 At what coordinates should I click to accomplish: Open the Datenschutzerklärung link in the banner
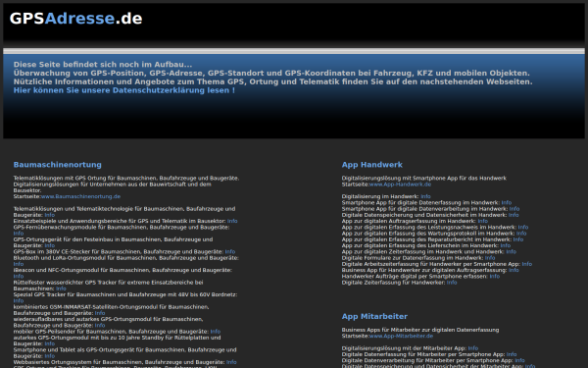tap(124, 90)
